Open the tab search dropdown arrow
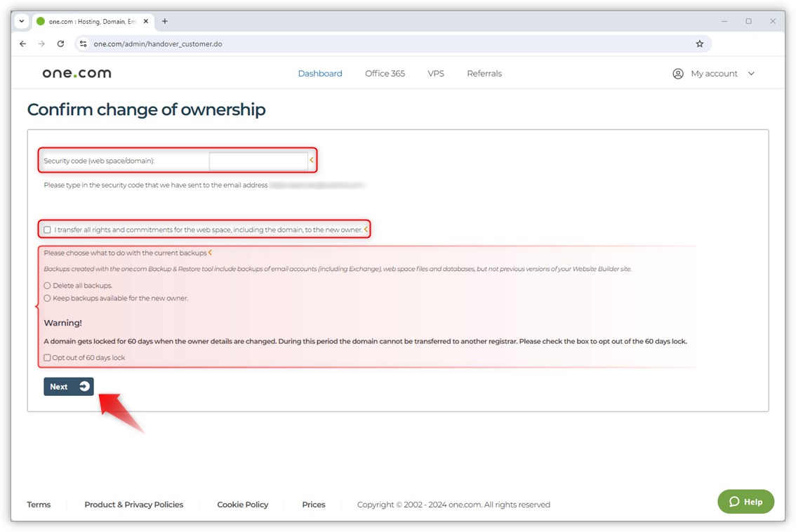Screen dimensions: 796x532 click(22, 21)
